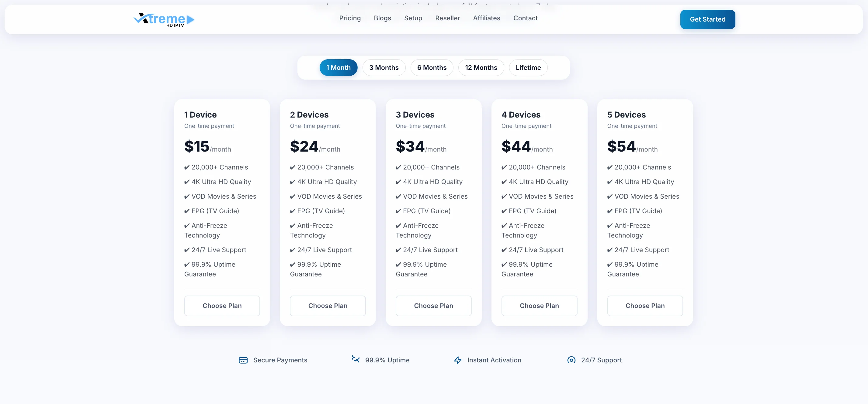This screenshot has width=868, height=404.
Task: Switch to the 6 Months billing period
Action: [431, 68]
